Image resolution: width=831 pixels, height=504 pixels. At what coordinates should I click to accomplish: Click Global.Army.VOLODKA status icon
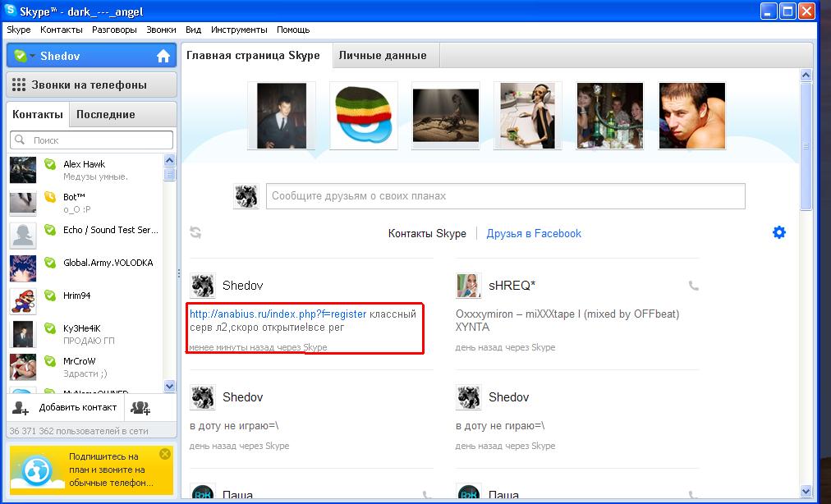[50, 263]
